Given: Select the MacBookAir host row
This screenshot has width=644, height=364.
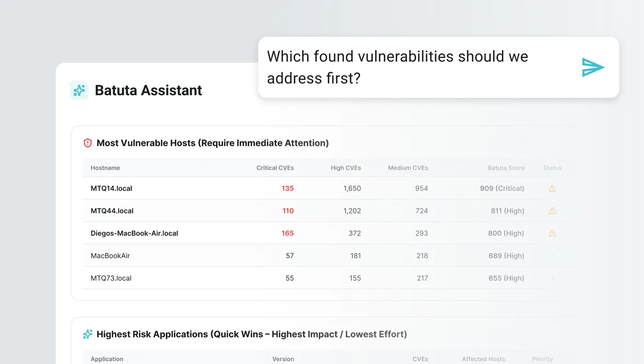Looking at the screenshot, I should coord(325,256).
